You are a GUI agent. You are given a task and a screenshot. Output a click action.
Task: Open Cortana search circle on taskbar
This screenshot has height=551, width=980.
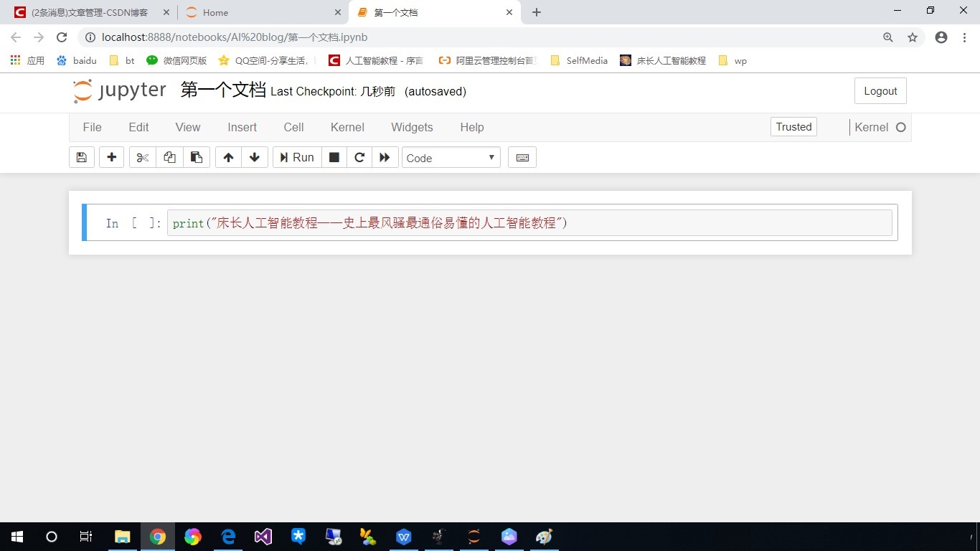52,537
